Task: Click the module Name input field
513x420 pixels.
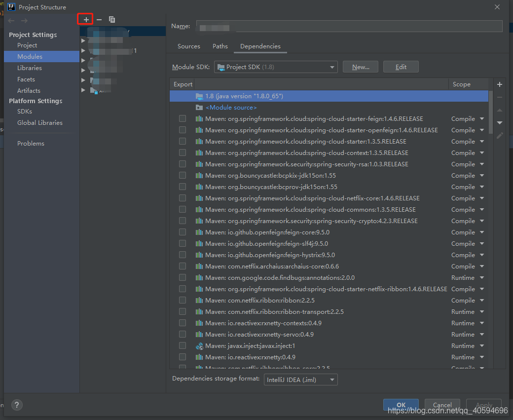Action: coord(349,26)
